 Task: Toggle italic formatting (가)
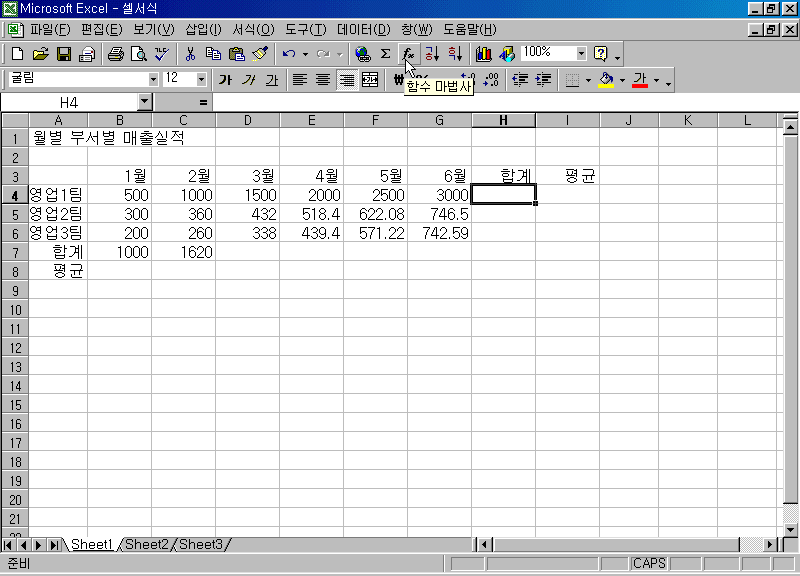point(248,80)
